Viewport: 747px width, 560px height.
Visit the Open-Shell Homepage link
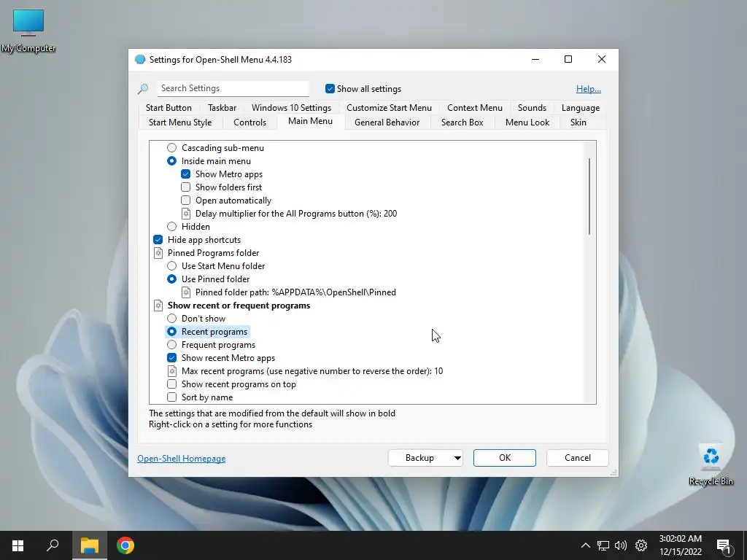click(182, 458)
